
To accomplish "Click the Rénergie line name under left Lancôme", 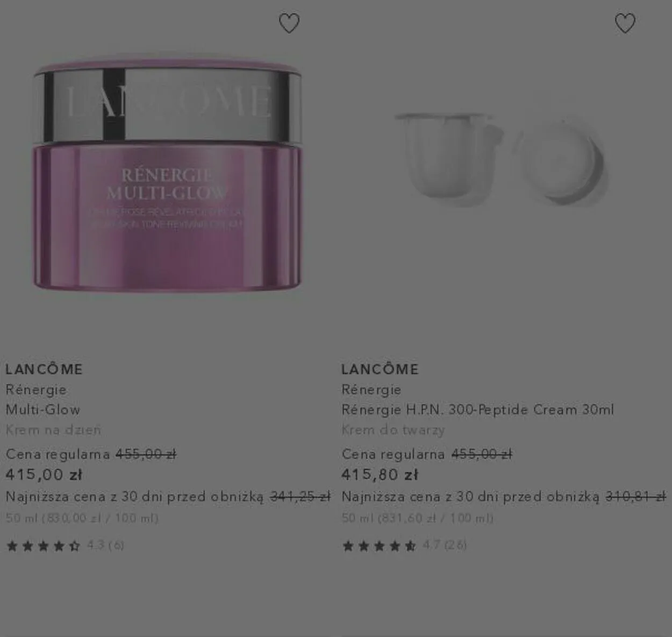I will [x=36, y=390].
